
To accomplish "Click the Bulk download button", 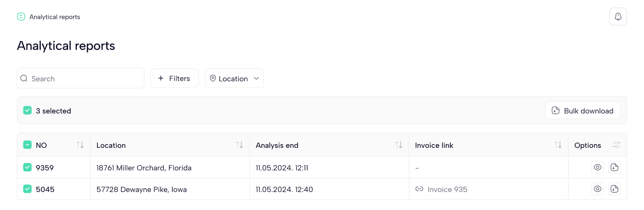I will pos(583,111).
